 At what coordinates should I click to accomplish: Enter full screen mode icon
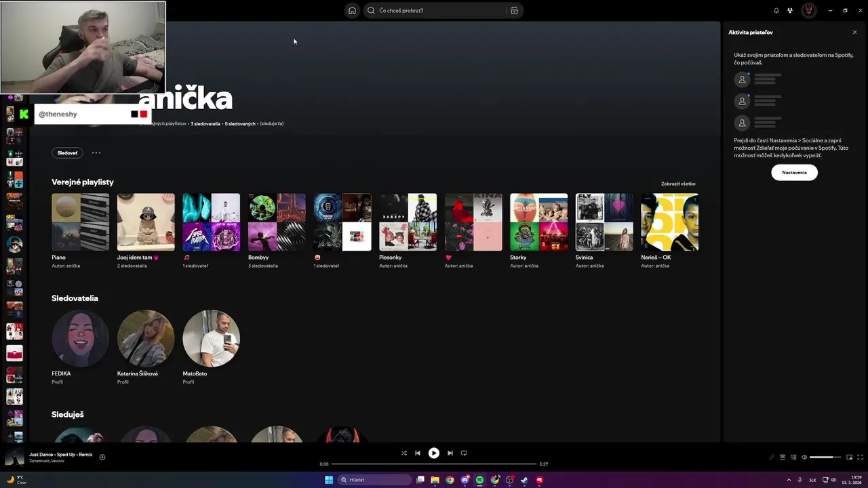pos(861,457)
